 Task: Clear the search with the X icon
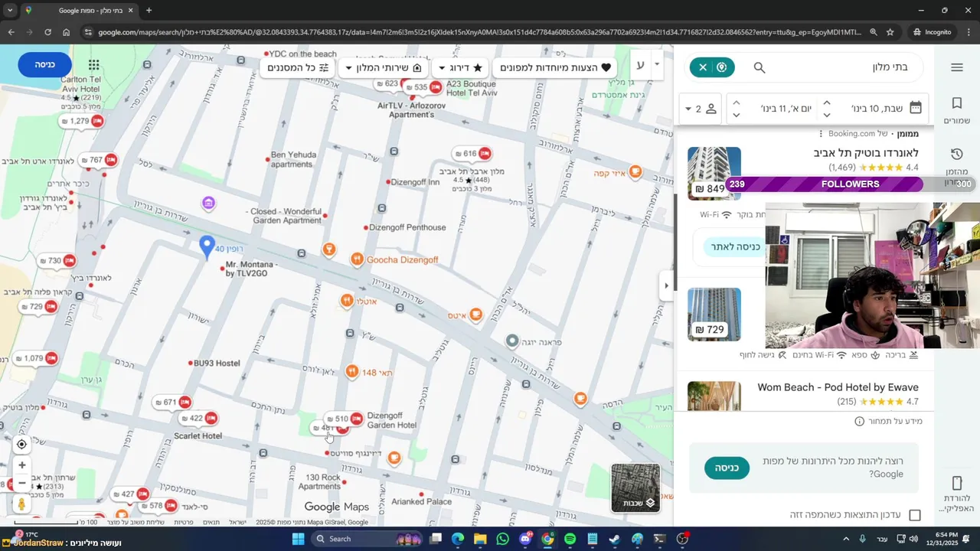[703, 67]
